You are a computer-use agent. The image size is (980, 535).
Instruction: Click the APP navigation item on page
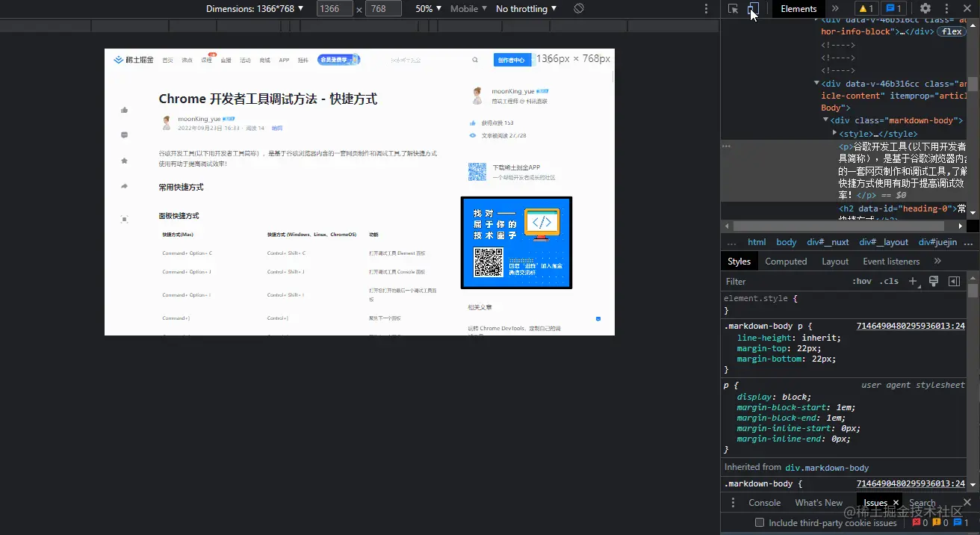click(284, 61)
